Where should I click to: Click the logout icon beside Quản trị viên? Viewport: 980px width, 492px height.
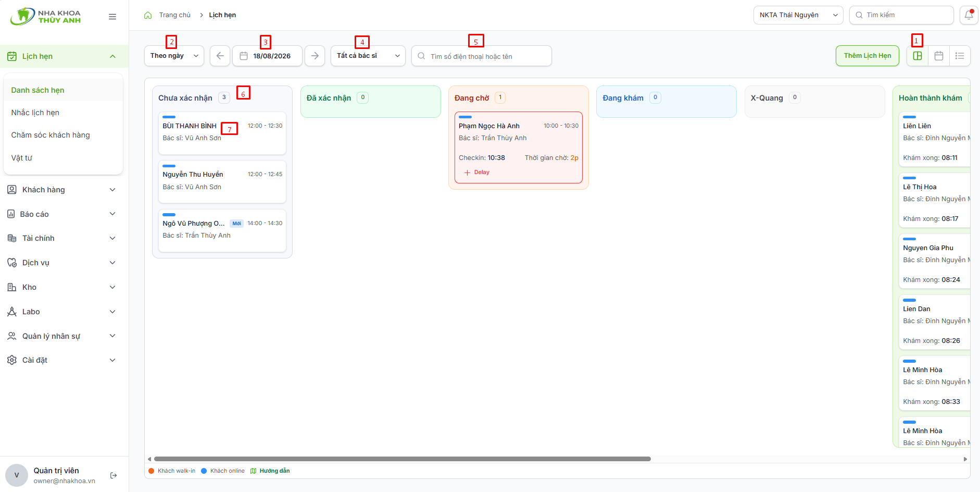pyautogui.click(x=114, y=475)
